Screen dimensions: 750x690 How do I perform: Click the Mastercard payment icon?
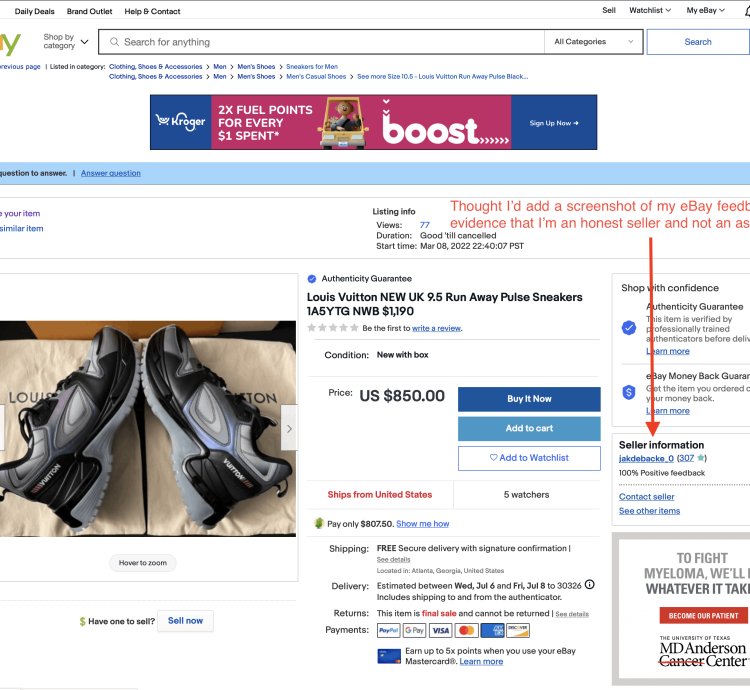466,630
